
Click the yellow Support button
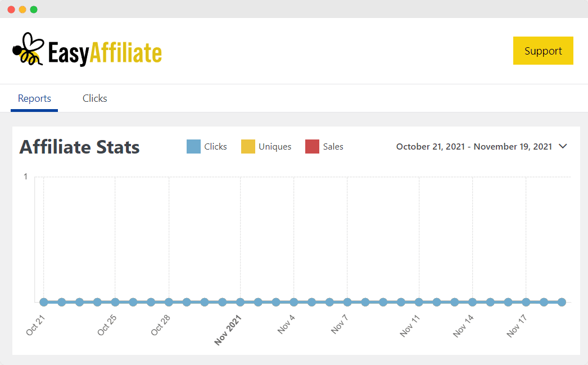coord(543,51)
